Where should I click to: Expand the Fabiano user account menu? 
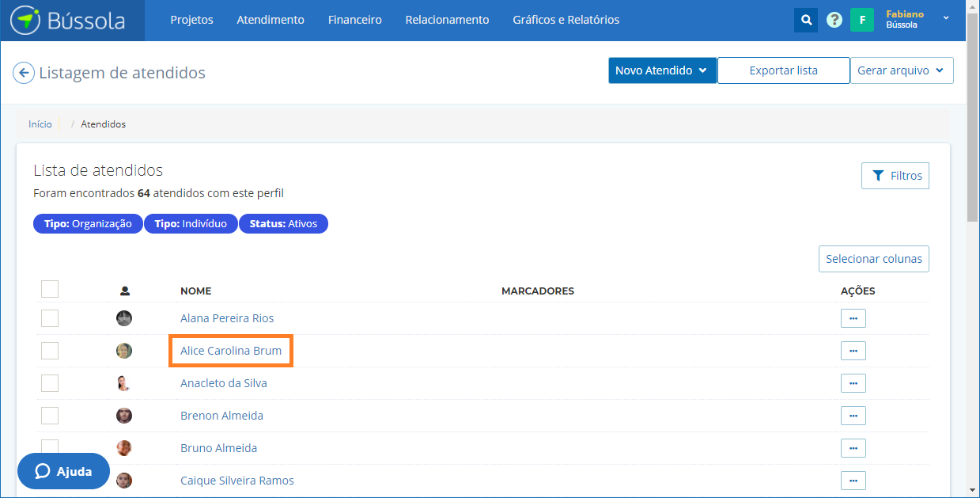click(918, 20)
